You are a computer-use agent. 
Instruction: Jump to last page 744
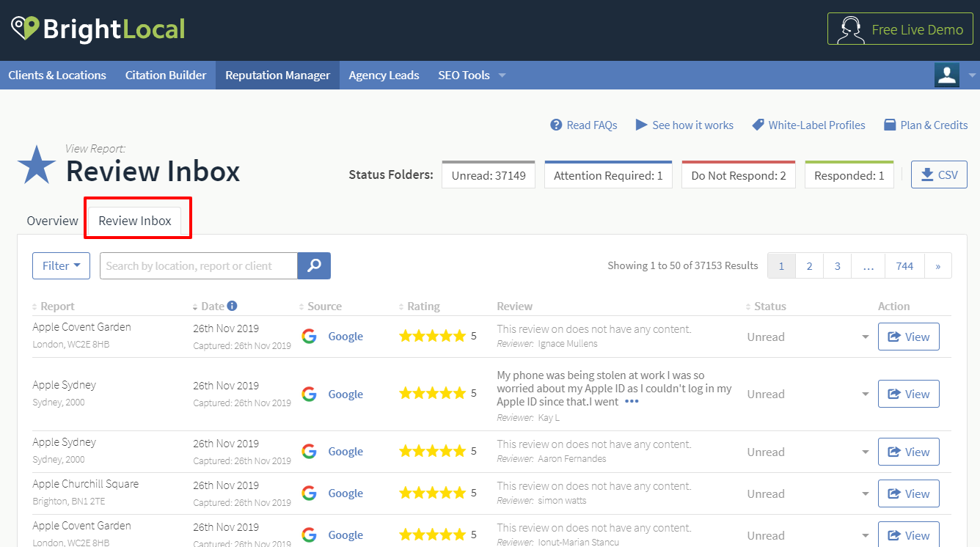click(904, 266)
